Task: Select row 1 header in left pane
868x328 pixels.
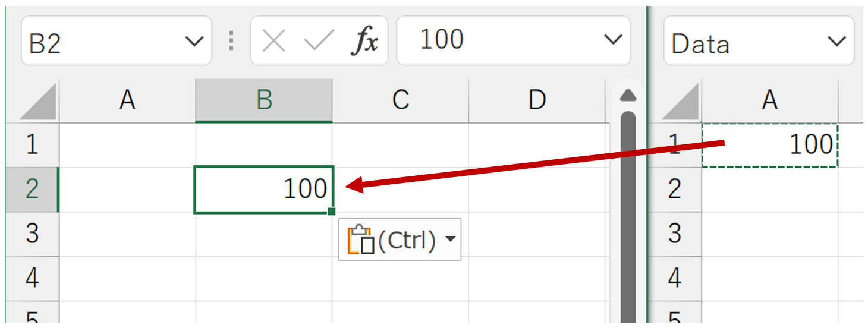Action: coord(32,145)
